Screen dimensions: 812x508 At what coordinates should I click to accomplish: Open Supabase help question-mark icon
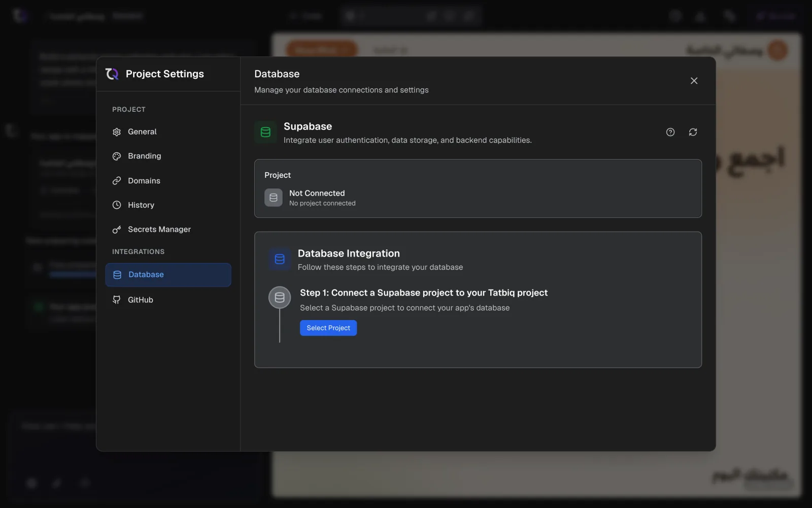(x=670, y=132)
